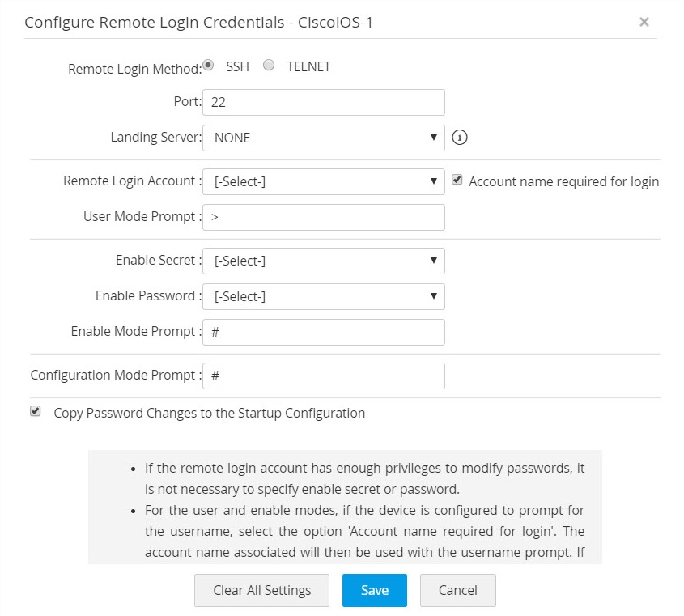Click the Enable Mode Prompt field
This screenshot has height=616, width=684.
point(323,332)
